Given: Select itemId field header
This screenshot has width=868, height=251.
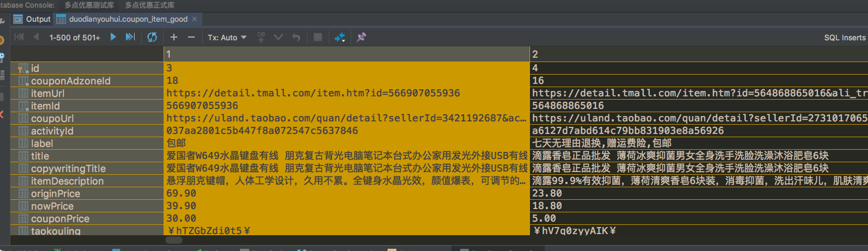Looking at the screenshot, I should (87, 106).
